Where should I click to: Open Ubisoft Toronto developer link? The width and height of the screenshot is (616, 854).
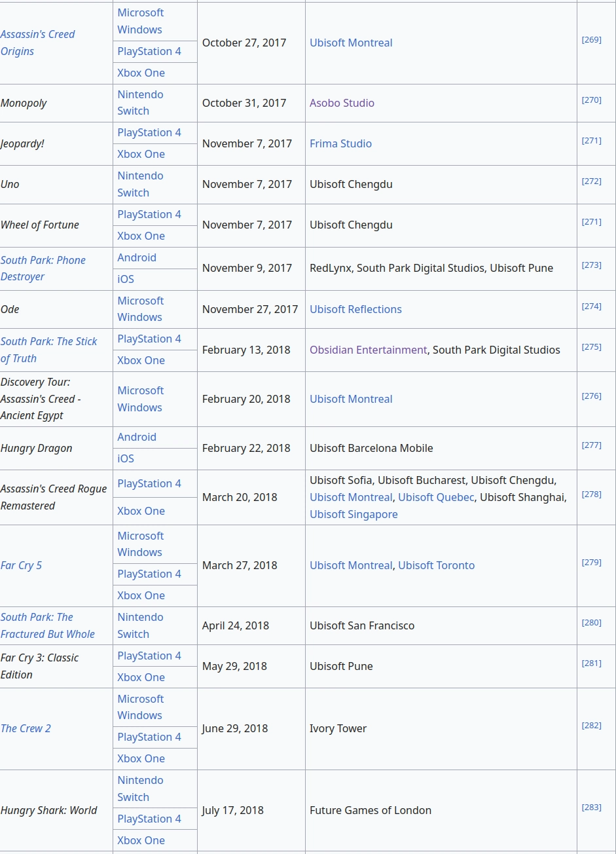click(x=436, y=565)
